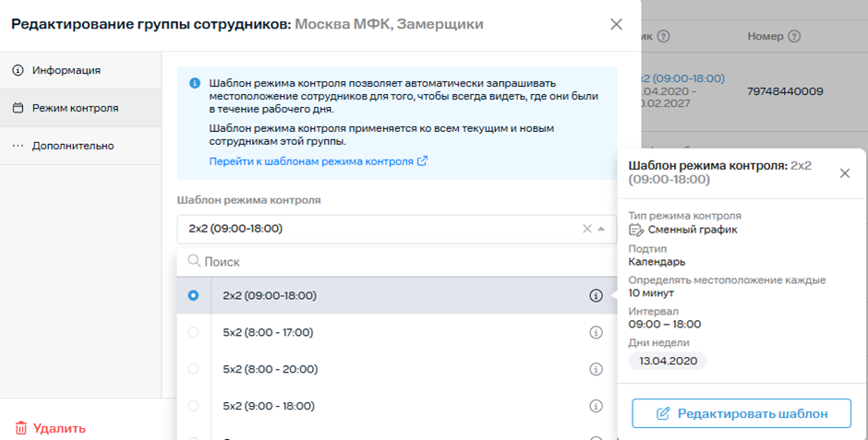Click info icon for 5x2 (8:00 - 17:00)

click(596, 333)
